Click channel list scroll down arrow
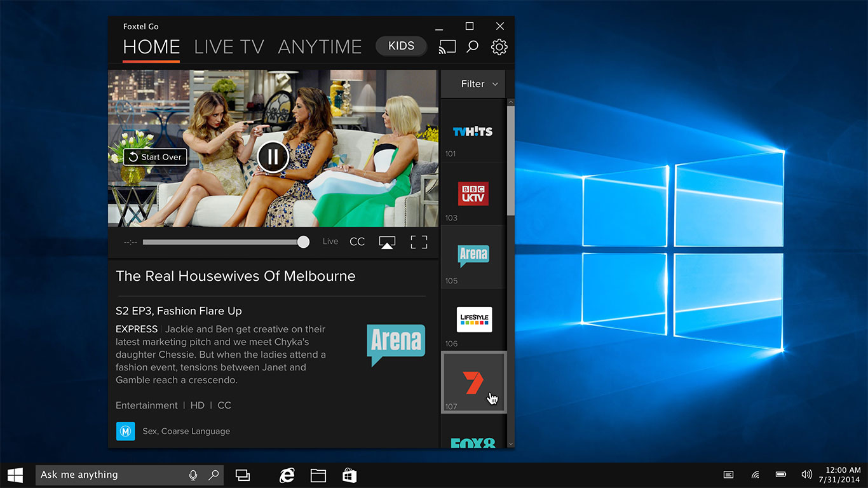The height and width of the screenshot is (488, 868). click(510, 444)
